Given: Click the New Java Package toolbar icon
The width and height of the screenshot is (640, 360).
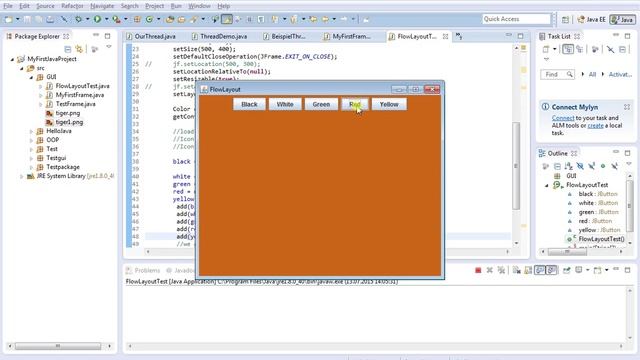Looking at the screenshot, I should (x=138, y=19).
